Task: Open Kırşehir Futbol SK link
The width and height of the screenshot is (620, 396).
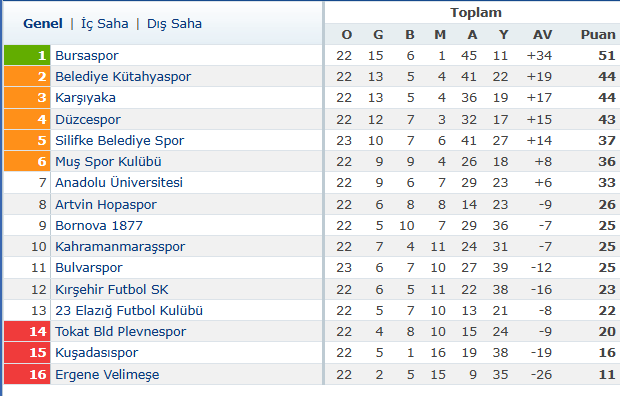Action: (x=112, y=290)
